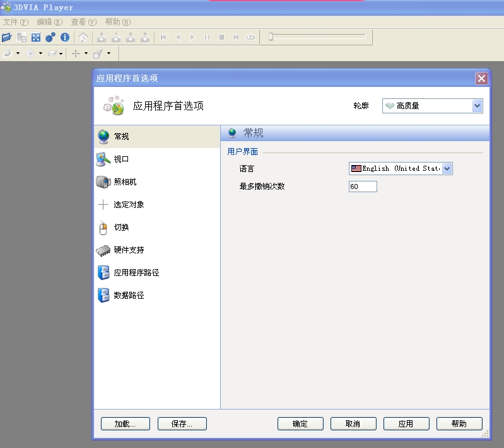Screen dimensions: 504x448
Task: Open the 编辑 (E) menu
Action: 50,22
